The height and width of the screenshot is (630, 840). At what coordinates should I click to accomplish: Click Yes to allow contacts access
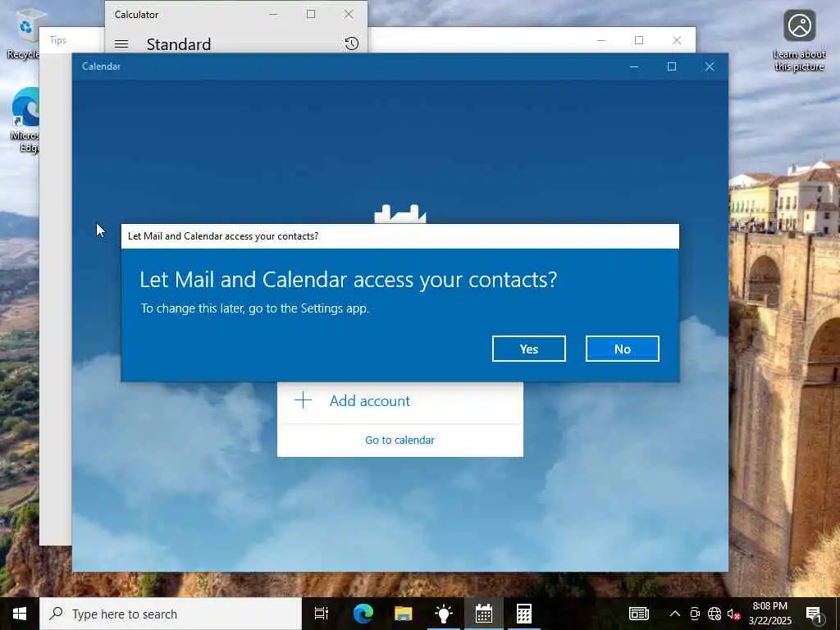[x=529, y=349]
